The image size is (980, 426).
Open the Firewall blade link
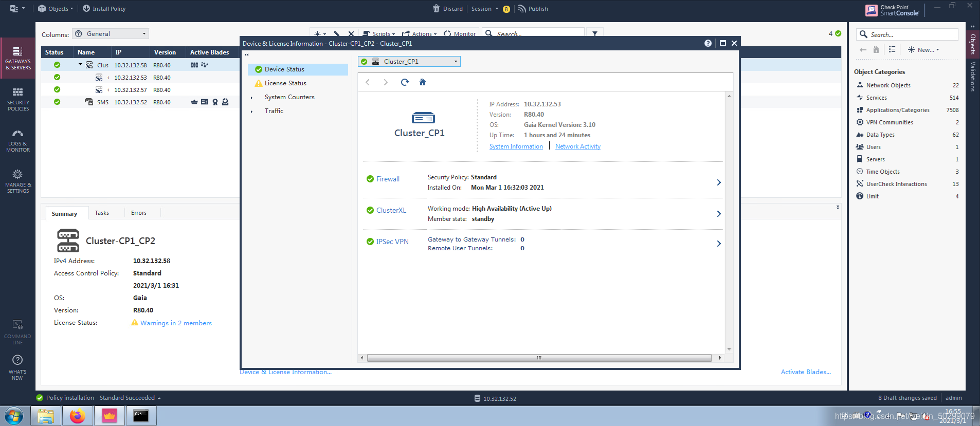pos(388,179)
